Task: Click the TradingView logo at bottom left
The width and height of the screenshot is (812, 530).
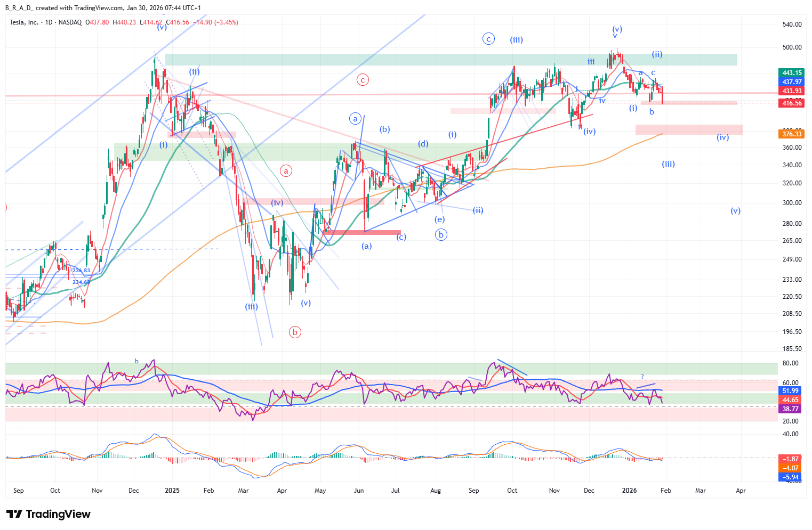Action: pyautogui.click(x=49, y=514)
